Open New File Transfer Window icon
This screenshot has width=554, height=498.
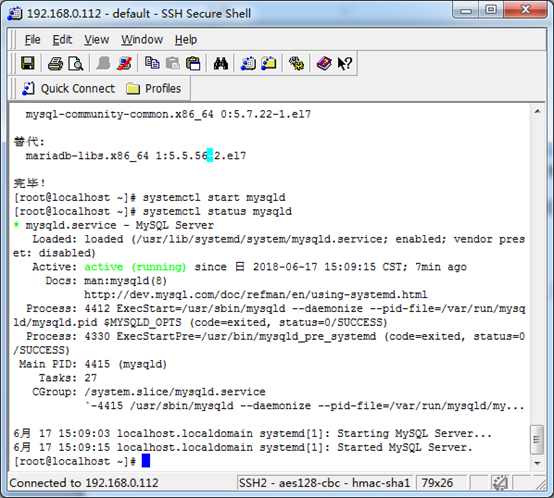tap(269, 64)
